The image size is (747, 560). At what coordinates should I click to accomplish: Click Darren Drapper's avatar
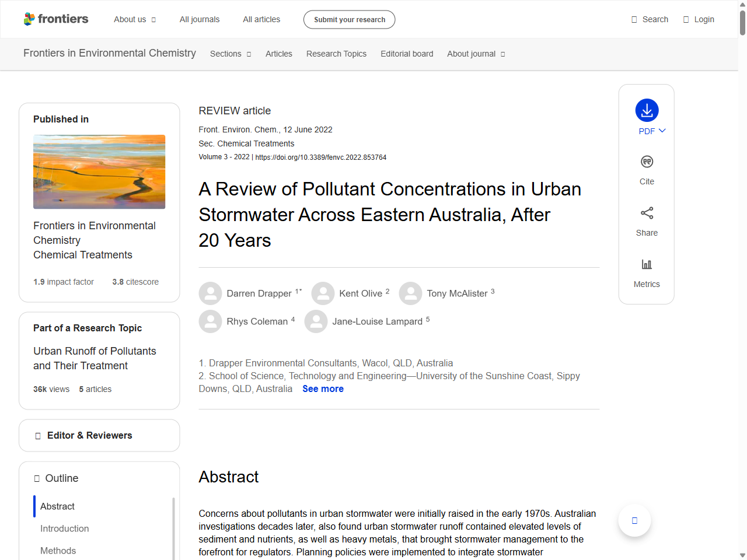click(x=210, y=293)
